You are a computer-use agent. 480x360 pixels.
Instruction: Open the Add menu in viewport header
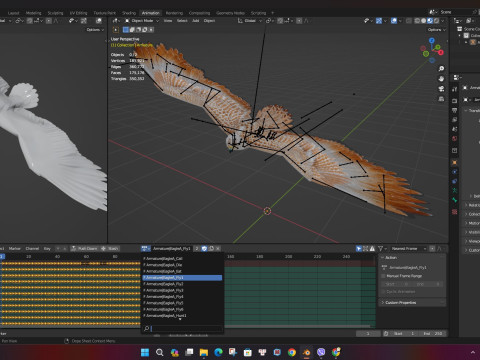coord(195,21)
